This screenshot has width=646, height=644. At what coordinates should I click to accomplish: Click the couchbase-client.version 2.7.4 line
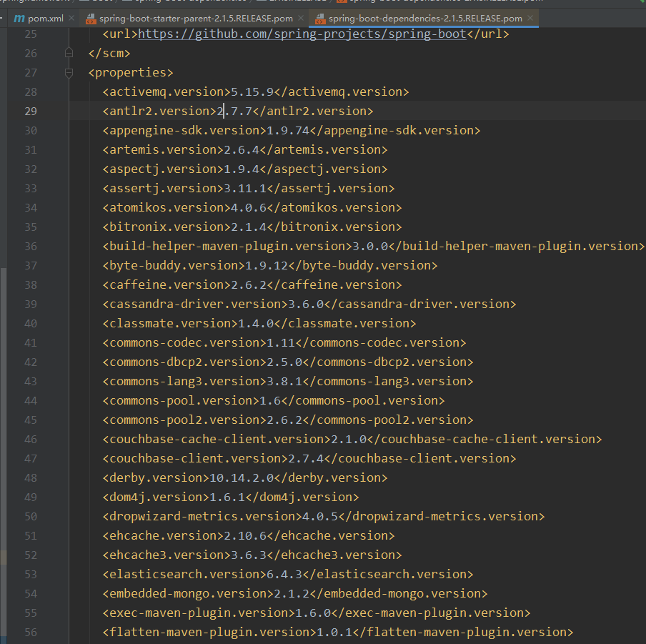[x=309, y=459]
